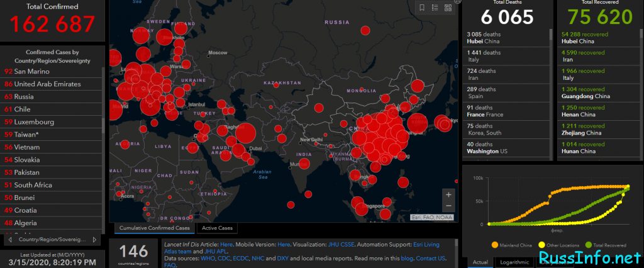Image resolution: width=644 pixels, height=268 pixels.
Task: Select Vietnam in confirmed cases list
Action: pyautogui.click(x=50, y=147)
